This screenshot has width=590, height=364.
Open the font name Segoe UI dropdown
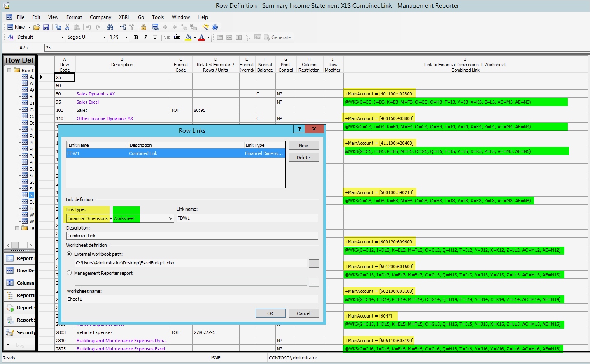[105, 37]
